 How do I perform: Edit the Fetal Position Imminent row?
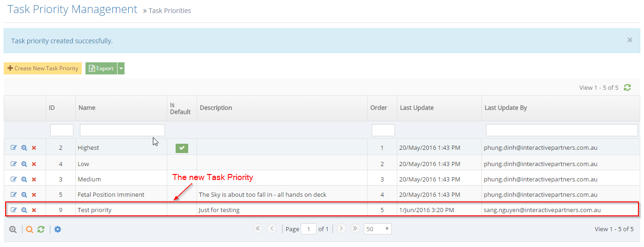pos(13,194)
